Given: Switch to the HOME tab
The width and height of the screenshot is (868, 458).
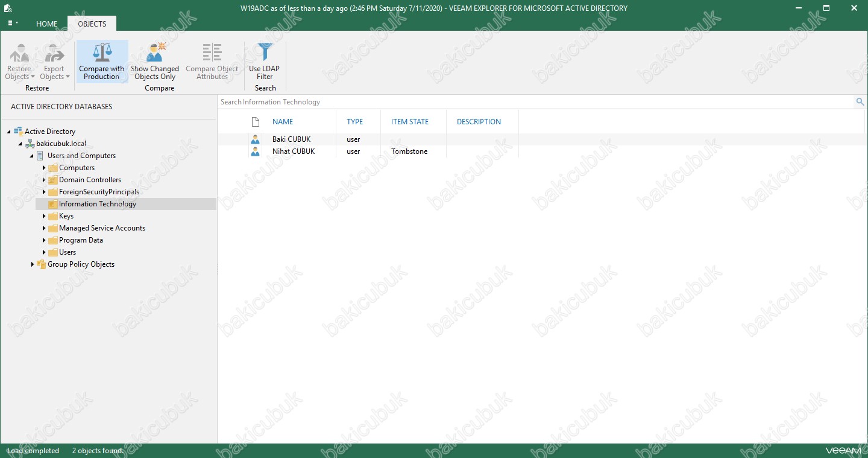Looking at the screenshot, I should tap(46, 24).
